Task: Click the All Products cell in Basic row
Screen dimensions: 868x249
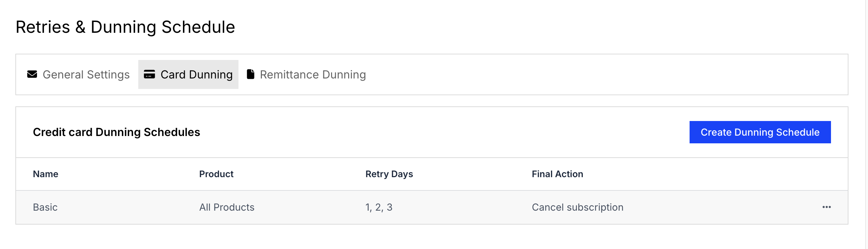Action: pyautogui.click(x=227, y=207)
